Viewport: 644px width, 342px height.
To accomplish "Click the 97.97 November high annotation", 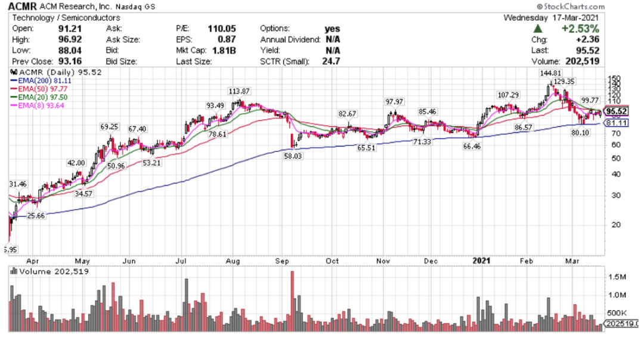I will pos(394,102).
